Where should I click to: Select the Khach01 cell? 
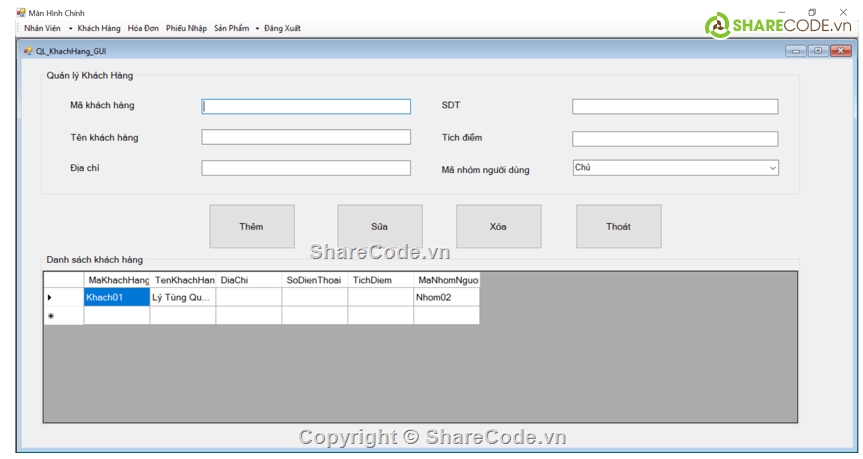click(117, 297)
